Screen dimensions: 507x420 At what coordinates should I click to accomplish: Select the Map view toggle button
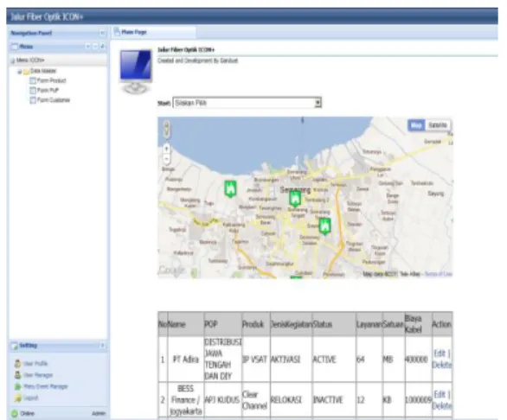(416, 125)
